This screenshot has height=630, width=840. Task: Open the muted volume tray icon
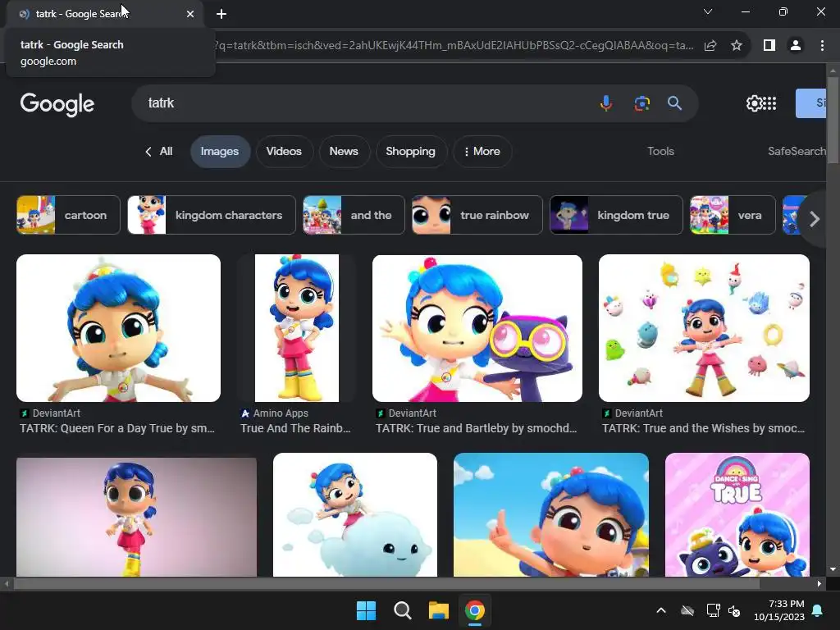(734, 610)
